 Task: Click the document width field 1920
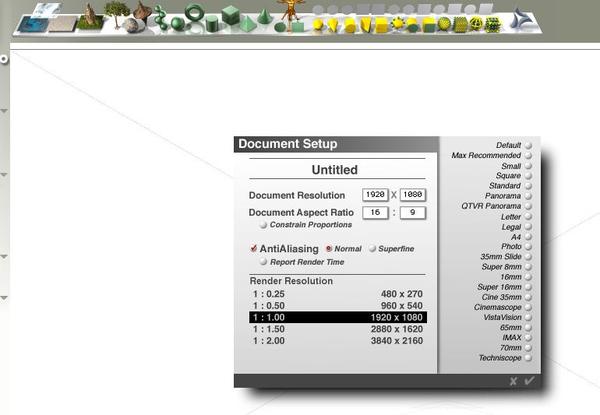click(375, 195)
